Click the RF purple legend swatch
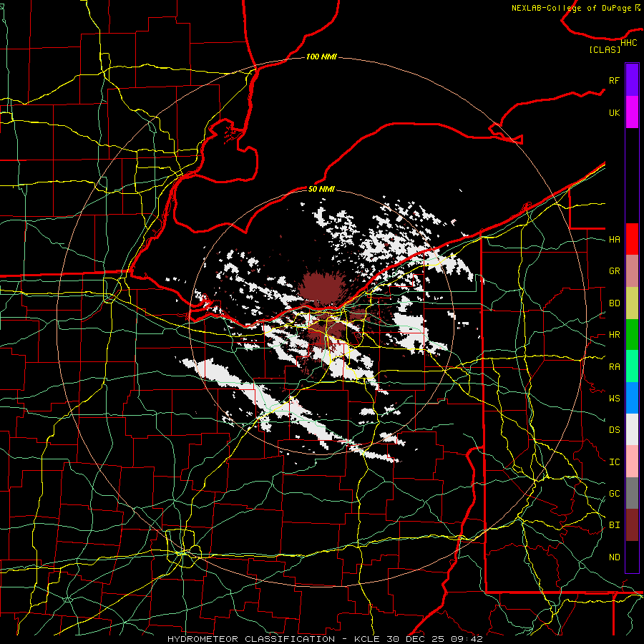Screen dimensions: 644x644 [632, 80]
